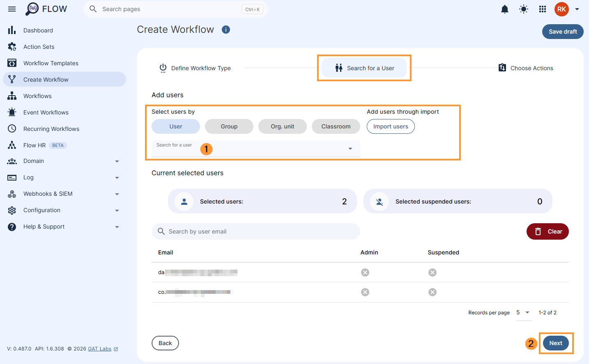Click the Action Sets gear icon

point(12,47)
